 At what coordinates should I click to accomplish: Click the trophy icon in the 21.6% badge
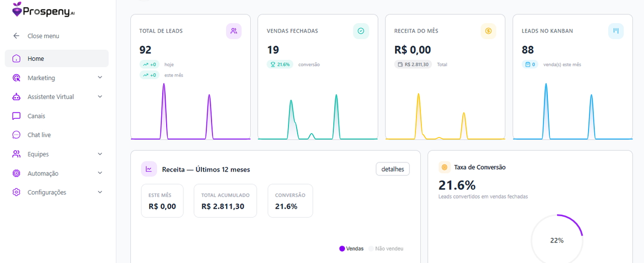[x=273, y=64]
